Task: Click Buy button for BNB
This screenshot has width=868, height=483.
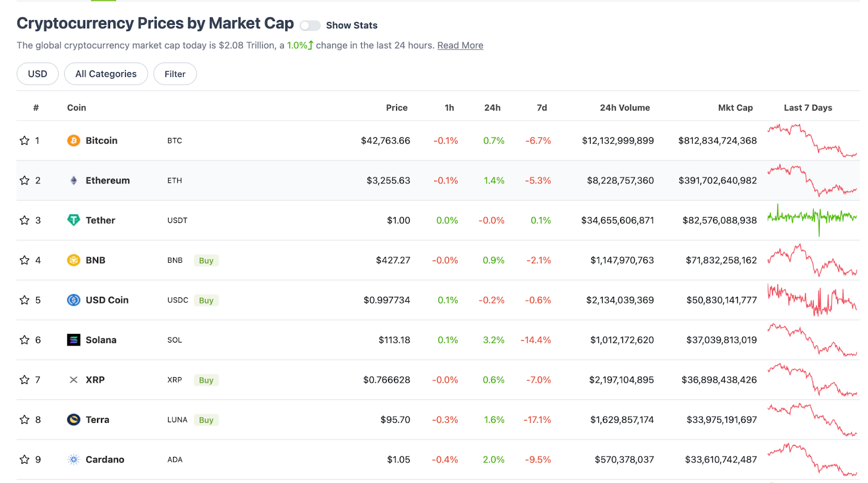Action: tap(206, 260)
